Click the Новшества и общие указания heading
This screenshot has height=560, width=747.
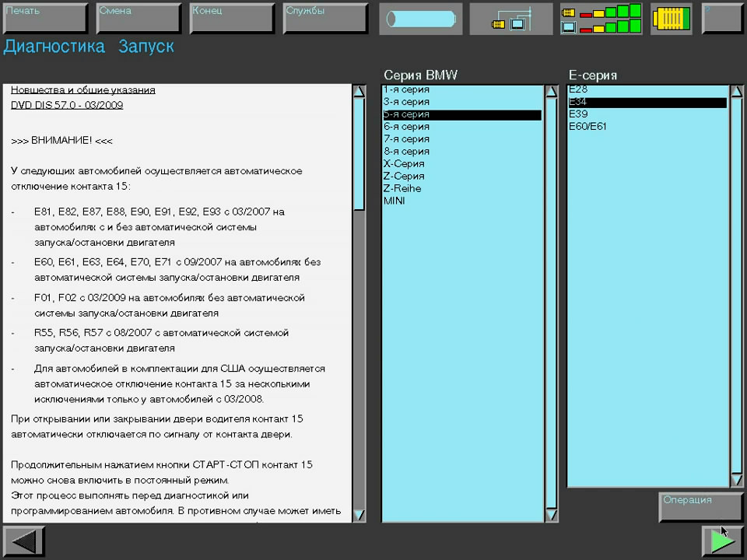[83, 90]
